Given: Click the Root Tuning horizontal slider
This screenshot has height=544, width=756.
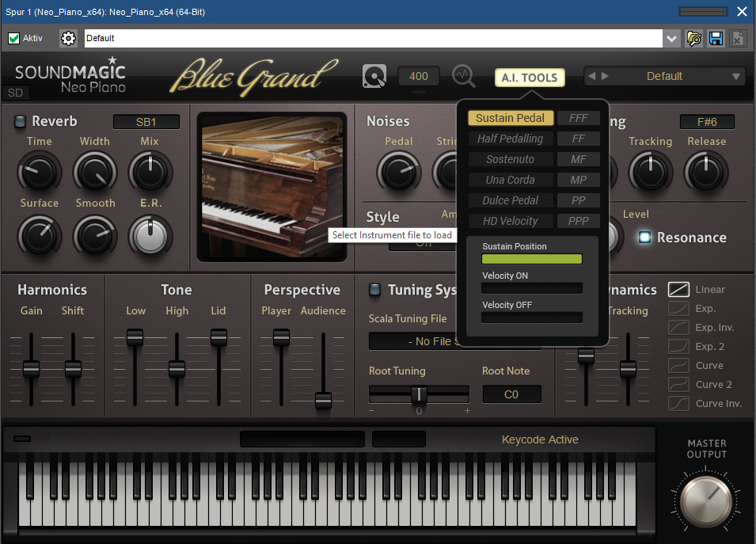Looking at the screenshot, I should (419, 394).
